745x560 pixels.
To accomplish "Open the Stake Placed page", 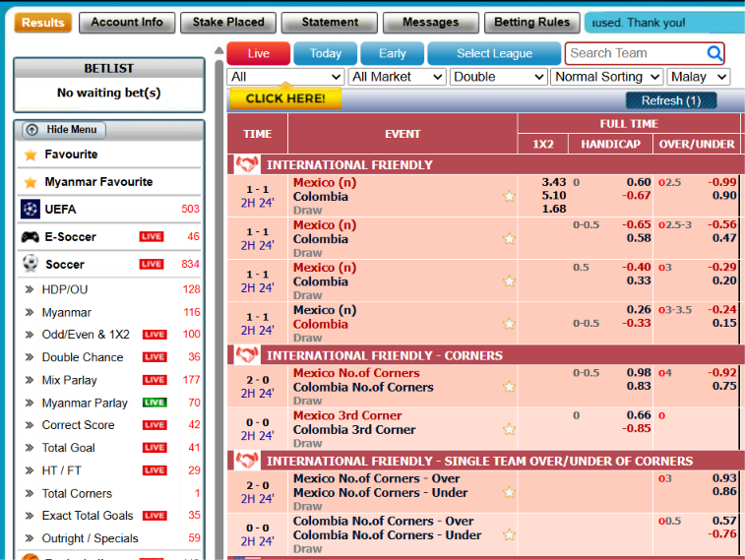I will (228, 23).
